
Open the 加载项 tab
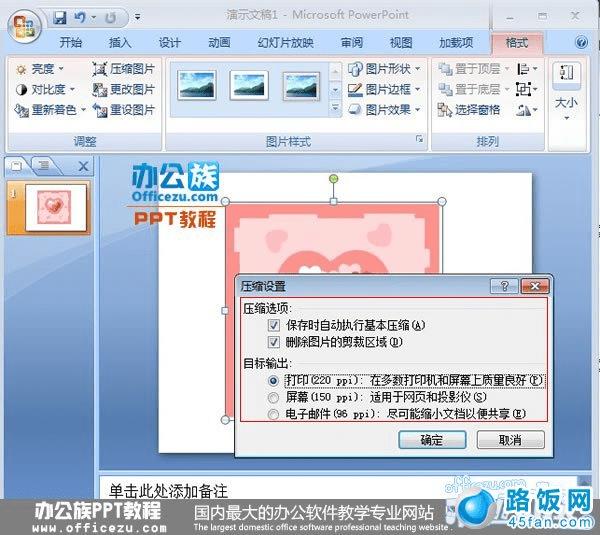click(456, 42)
